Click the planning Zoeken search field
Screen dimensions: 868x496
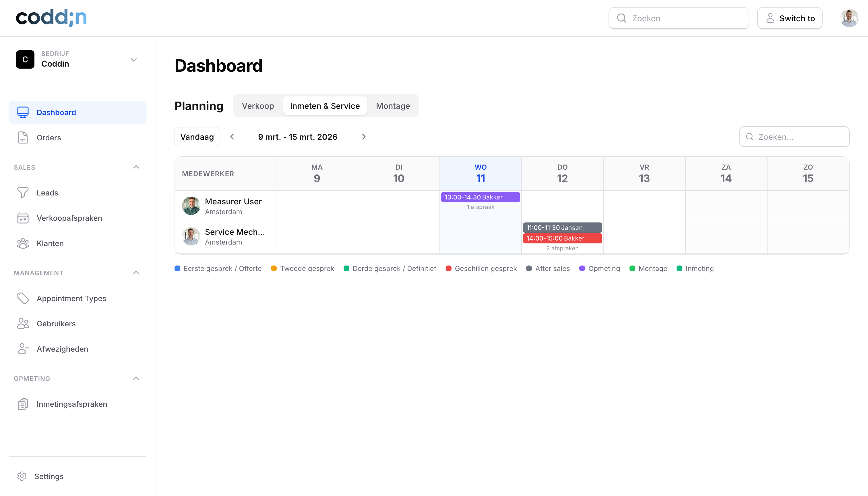[794, 137]
